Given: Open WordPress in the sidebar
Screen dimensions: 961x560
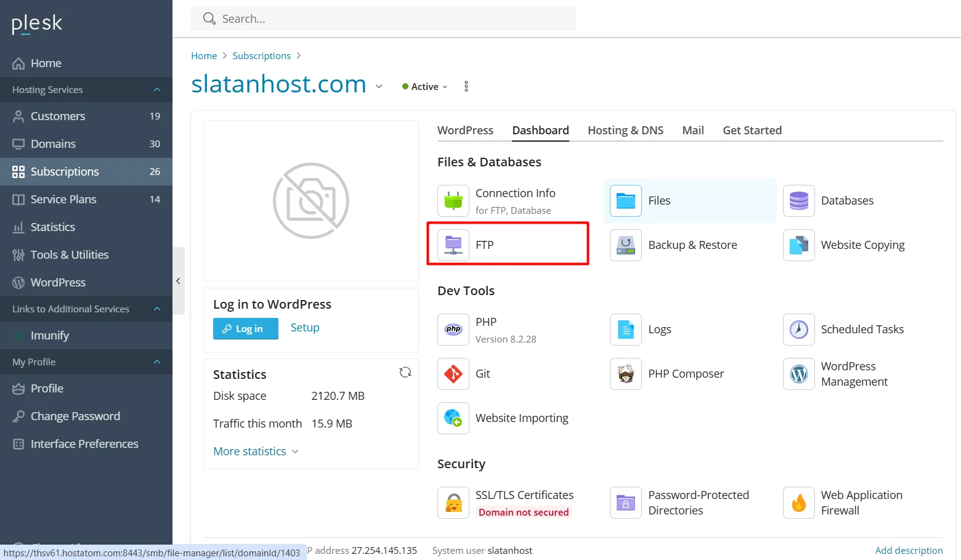Looking at the screenshot, I should [86, 283].
